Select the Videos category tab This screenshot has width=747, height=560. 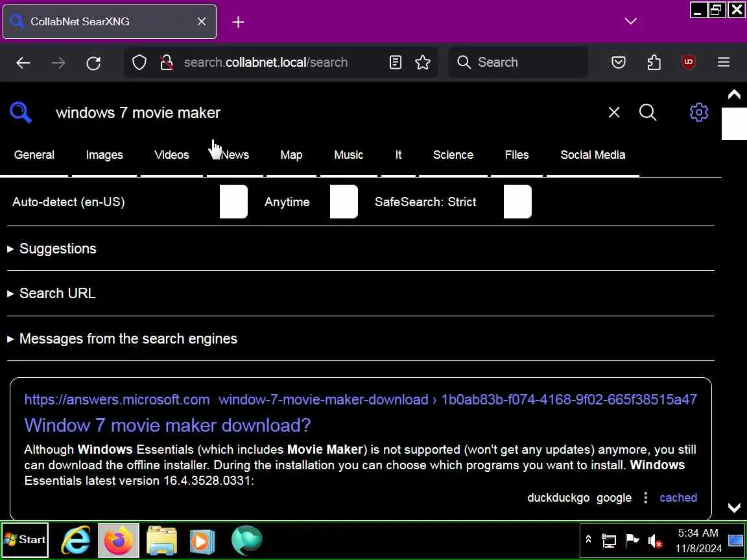(171, 155)
